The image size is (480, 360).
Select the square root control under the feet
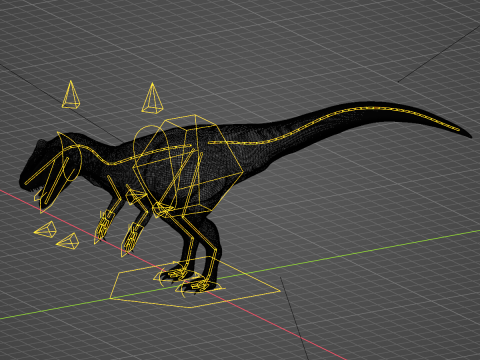(195, 282)
